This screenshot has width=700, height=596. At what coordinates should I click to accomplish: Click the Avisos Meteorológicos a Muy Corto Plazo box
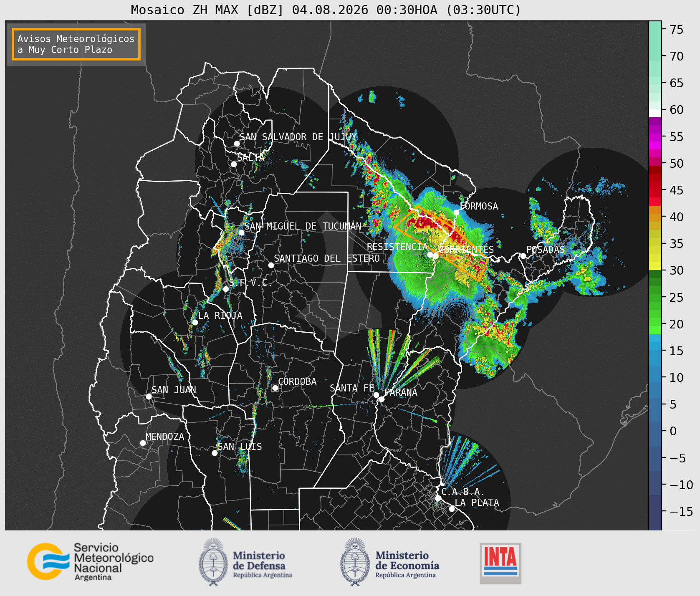76,44
